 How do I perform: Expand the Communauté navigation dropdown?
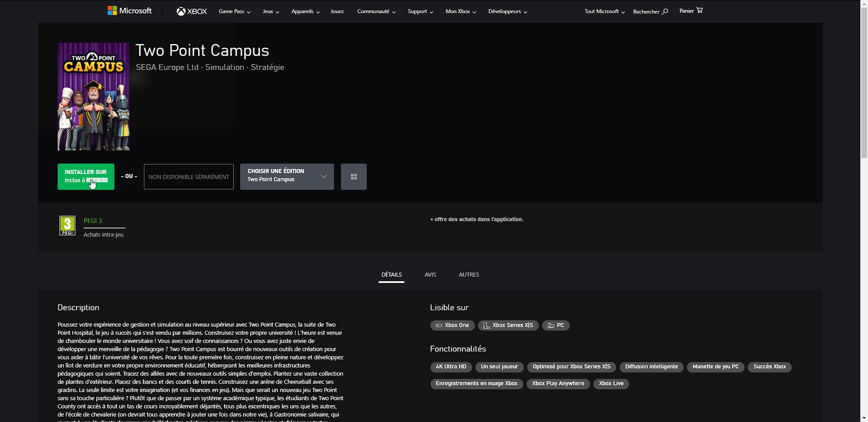pyautogui.click(x=376, y=11)
